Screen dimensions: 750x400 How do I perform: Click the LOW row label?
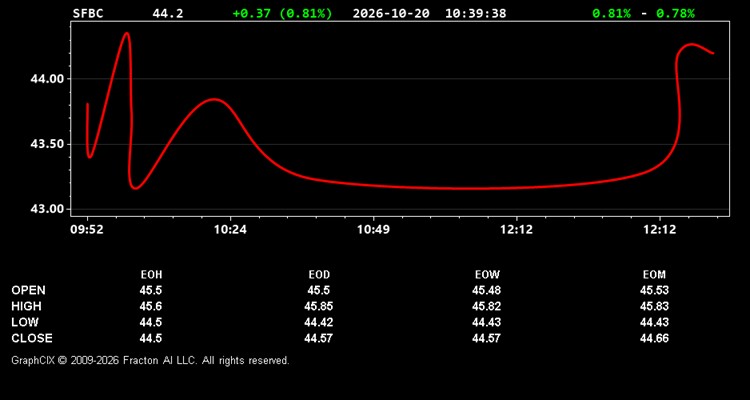25,322
